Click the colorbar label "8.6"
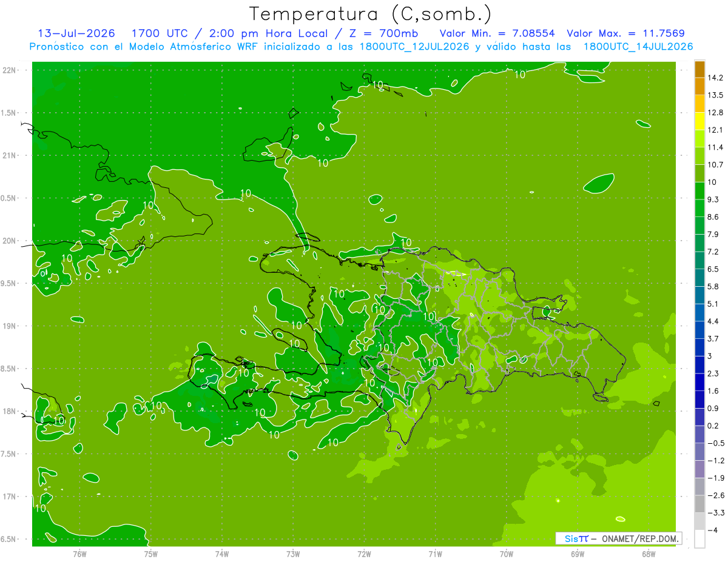This screenshot has height=562, width=728. (x=713, y=217)
